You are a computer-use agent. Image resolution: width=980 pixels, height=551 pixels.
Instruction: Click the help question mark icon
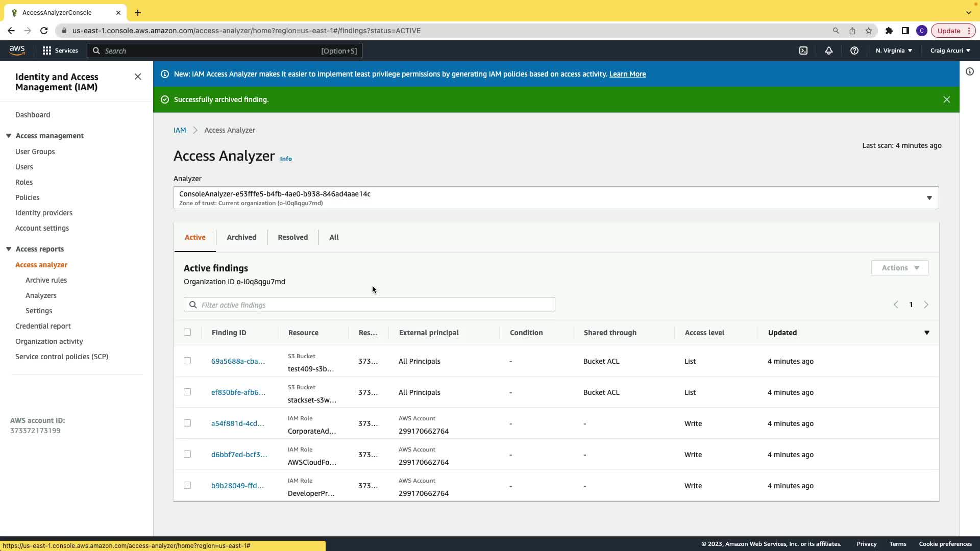854,51
